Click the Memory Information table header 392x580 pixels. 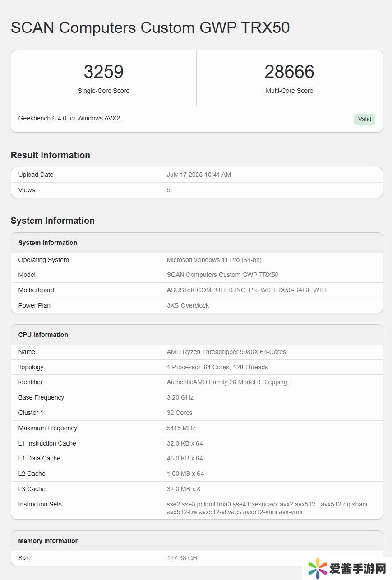(x=48, y=541)
